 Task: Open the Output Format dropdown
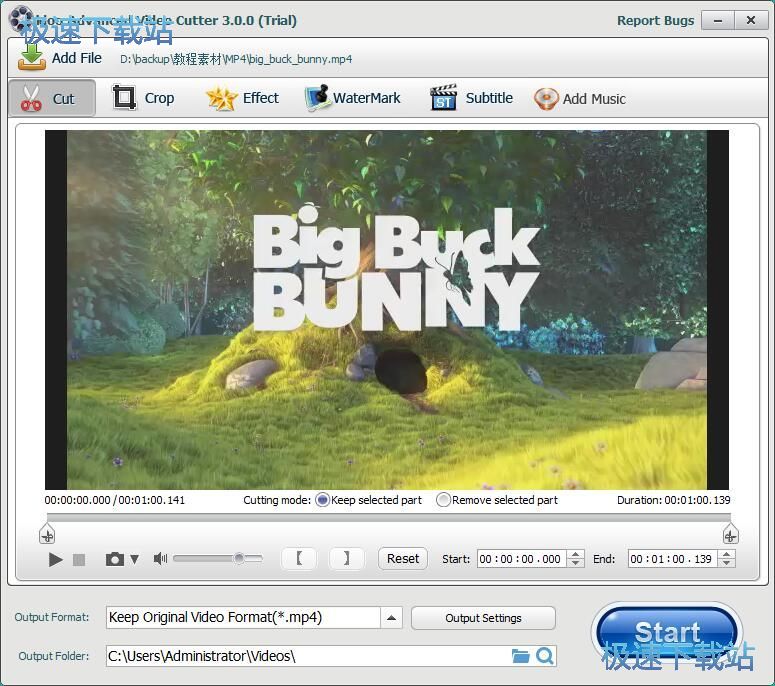pos(391,618)
